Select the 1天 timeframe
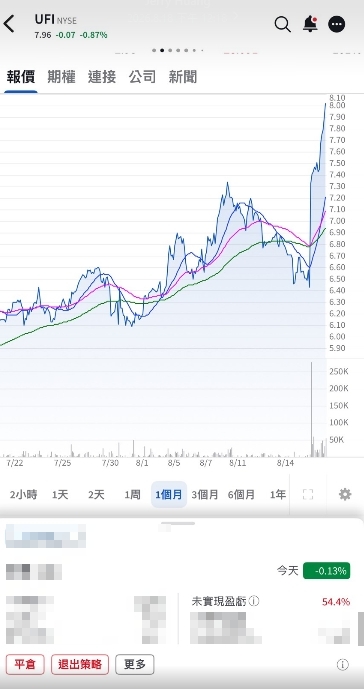The image size is (364, 689). [60, 495]
